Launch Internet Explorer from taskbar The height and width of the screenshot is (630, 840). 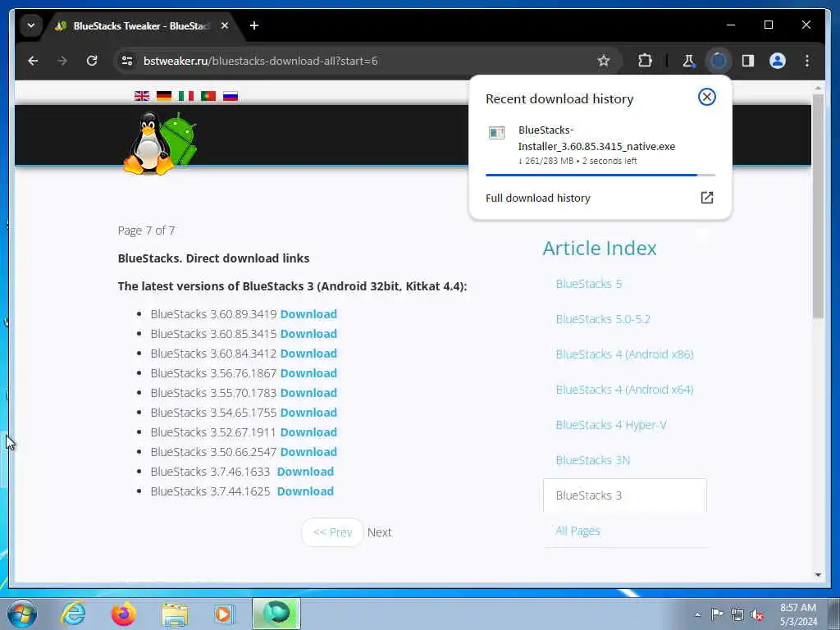tap(73, 614)
